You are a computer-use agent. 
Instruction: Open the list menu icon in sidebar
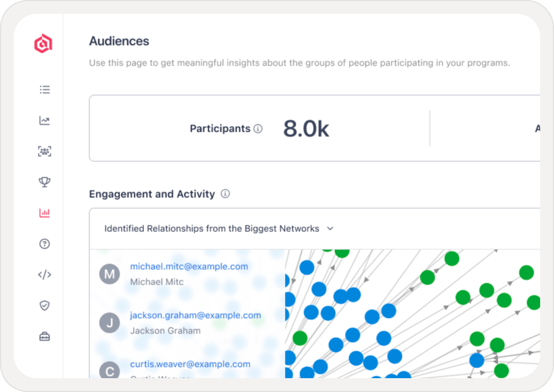[44, 89]
